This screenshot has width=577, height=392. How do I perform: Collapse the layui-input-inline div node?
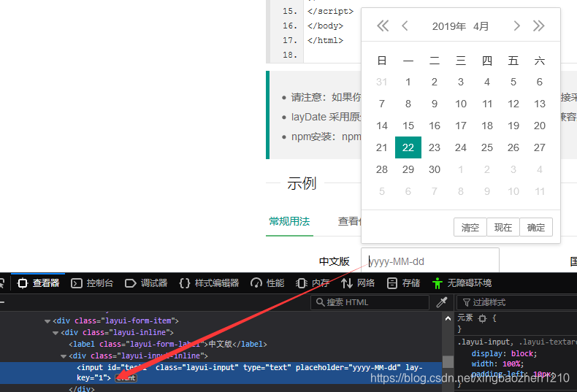pos(64,356)
